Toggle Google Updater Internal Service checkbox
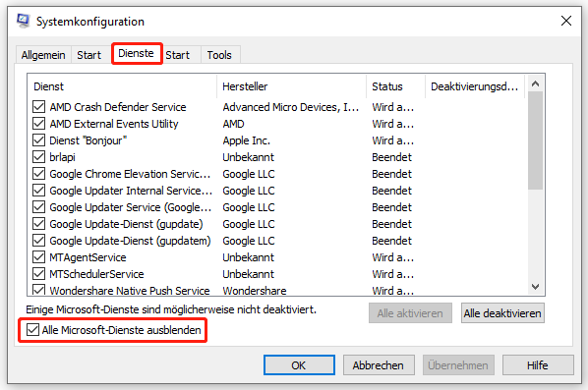588x390 pixels. [x=39, y=191]
